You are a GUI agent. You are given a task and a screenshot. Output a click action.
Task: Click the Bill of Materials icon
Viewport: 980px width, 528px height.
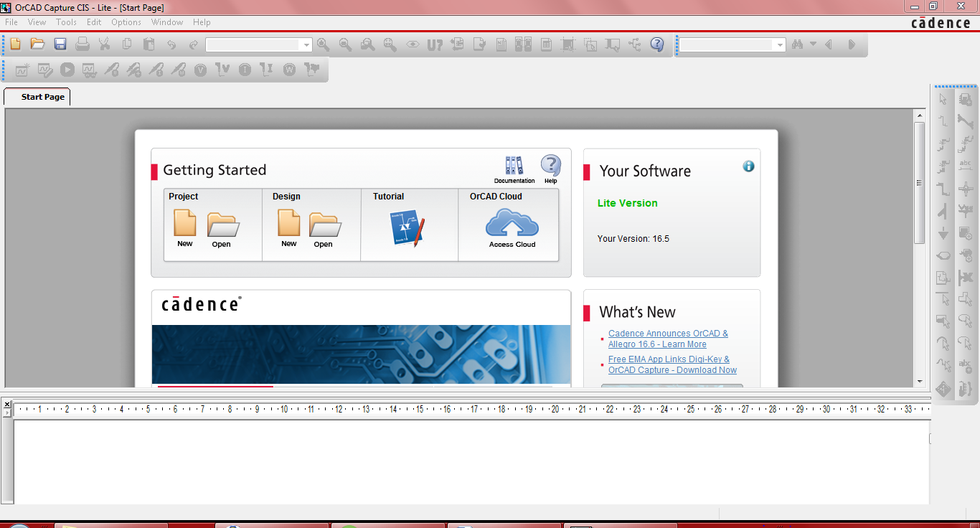pos(546,44)
